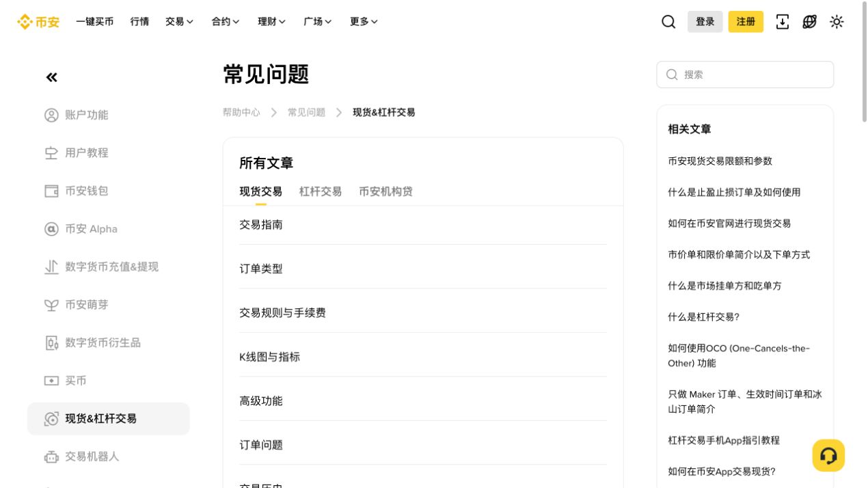Select 数字货币衍生品 in the sidebar
Screen dimensions: 868x488
pyautogui.click(x=109, y=342)
